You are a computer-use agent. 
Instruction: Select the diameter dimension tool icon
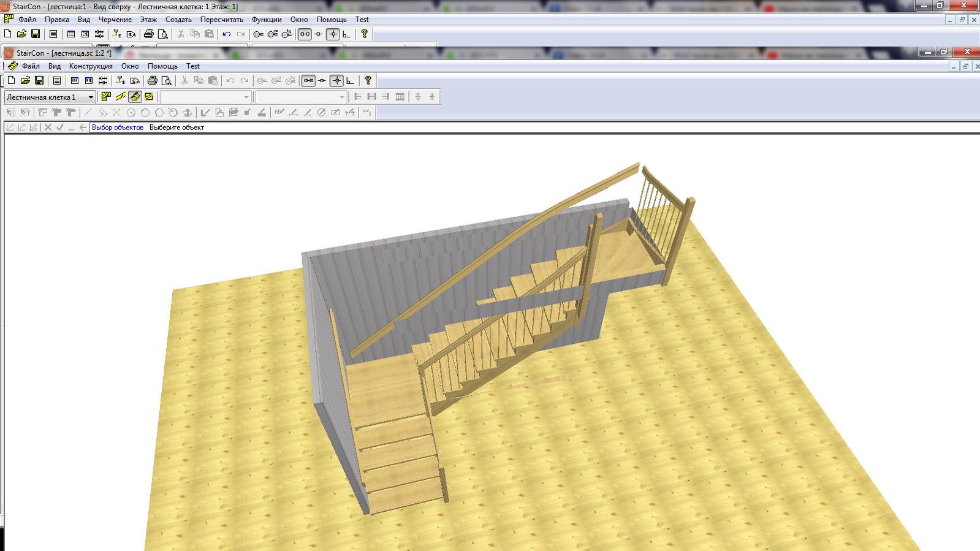click(321, 112)
